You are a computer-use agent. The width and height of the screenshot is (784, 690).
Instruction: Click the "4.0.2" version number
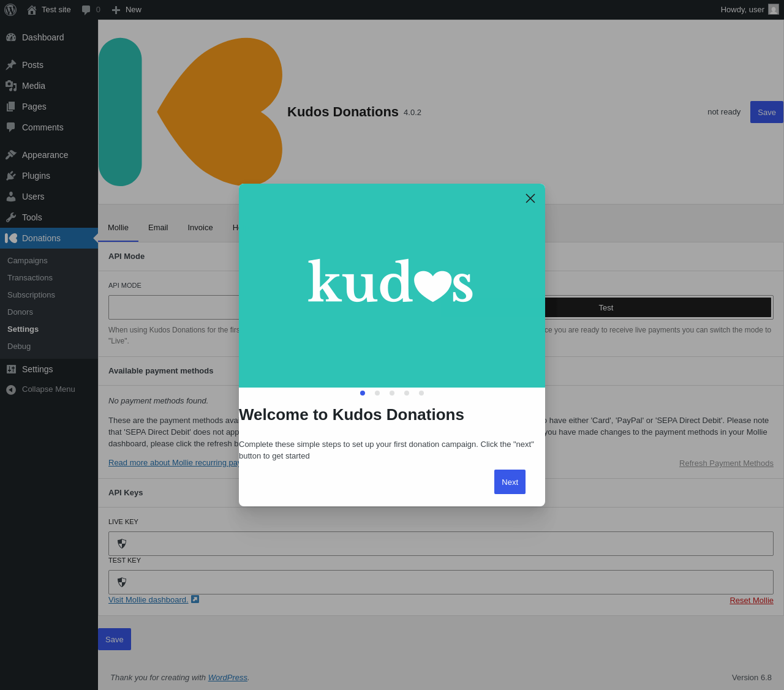(412, 113)
